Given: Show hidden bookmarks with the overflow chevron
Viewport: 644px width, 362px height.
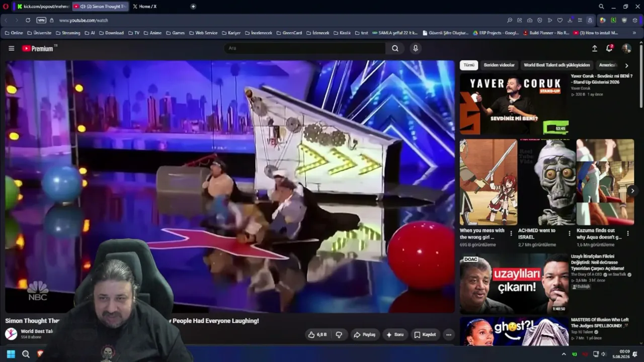Looking at the screenshot, I should (634, 33).
